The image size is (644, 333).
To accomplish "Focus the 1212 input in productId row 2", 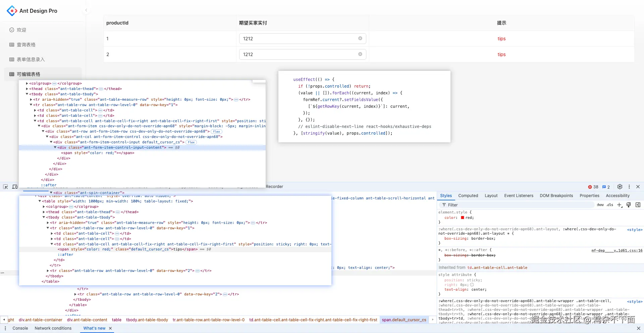I will tap(302, 54).
